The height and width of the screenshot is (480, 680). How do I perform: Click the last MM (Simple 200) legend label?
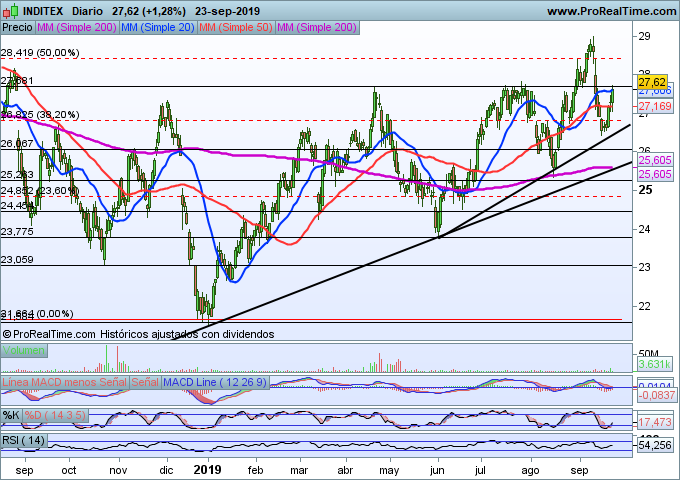(317, 27)
